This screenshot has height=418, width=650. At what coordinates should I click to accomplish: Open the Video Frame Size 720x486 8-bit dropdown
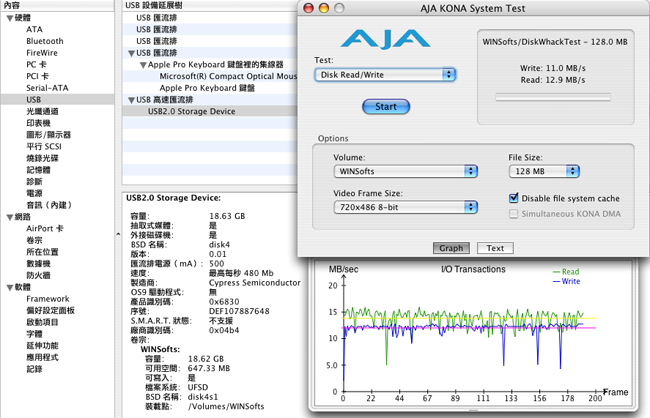click(406, 207)
